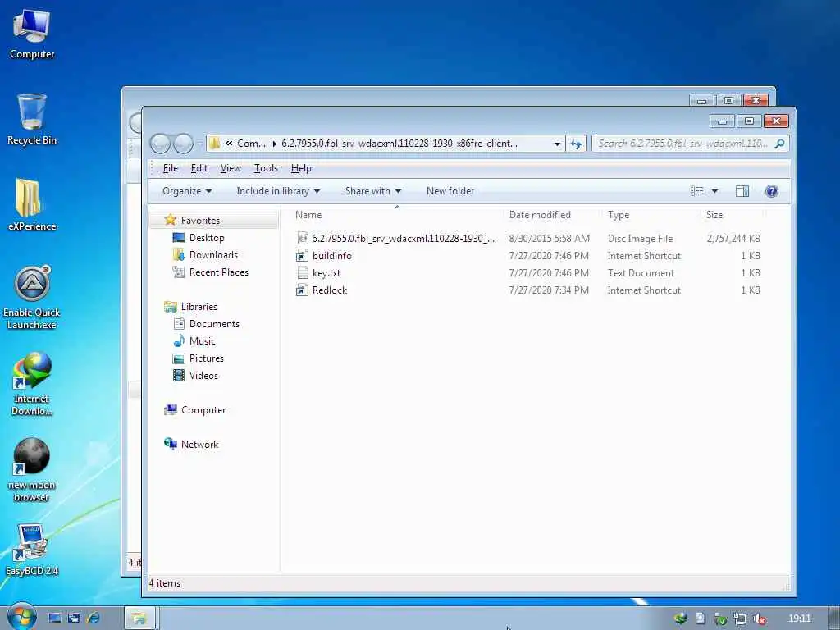Click the blue Help question-mark icon
The width and height of the screenshot is (840, 630).
coord(771,191)
